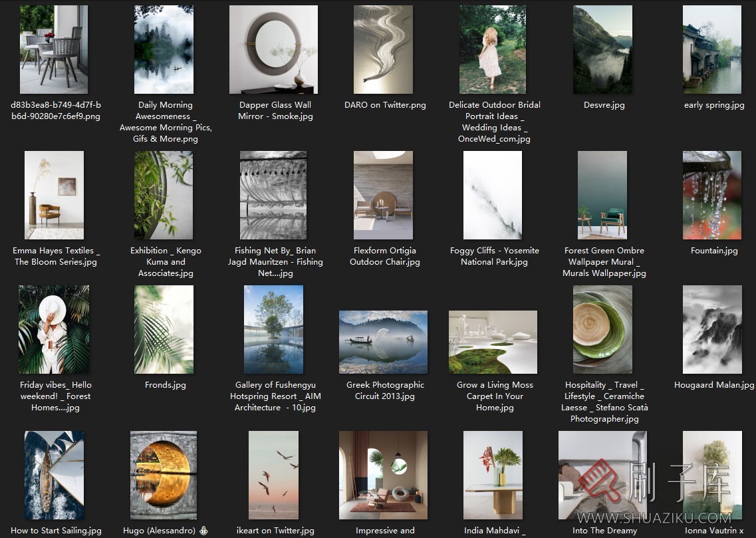
Task: Open the Fountain.jpg thumbnail
Action: 712,195
